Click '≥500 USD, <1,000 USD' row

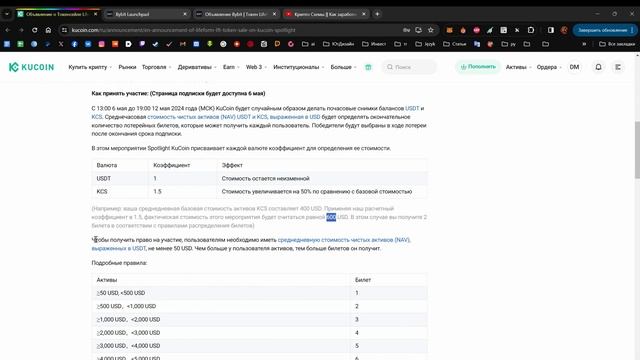pyautogui.click(x=260, y=306)
